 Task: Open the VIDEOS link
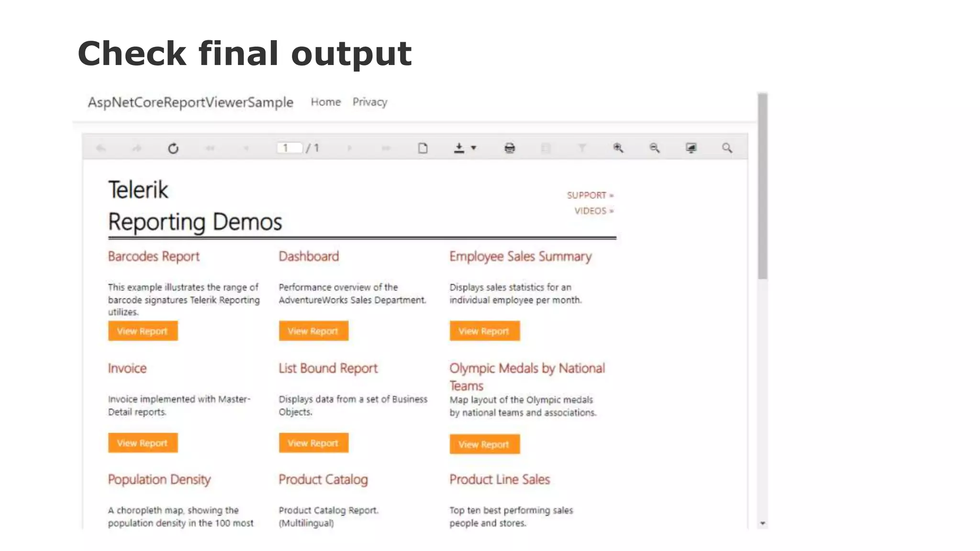tap(594, 211)
